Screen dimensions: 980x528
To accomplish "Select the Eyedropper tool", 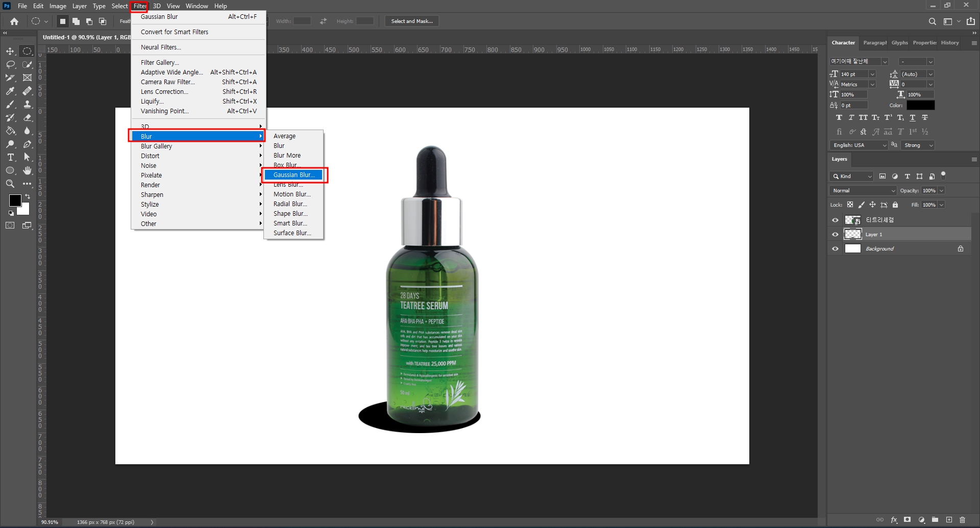I will (x=10, y=91).
